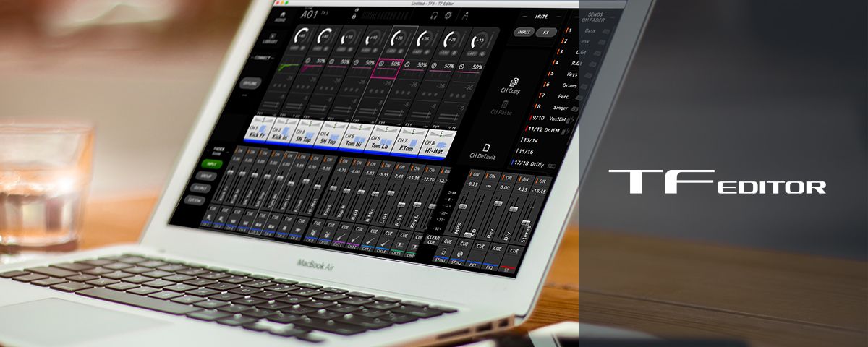Click the OFFLINE connect button

[x=248, y=83]
